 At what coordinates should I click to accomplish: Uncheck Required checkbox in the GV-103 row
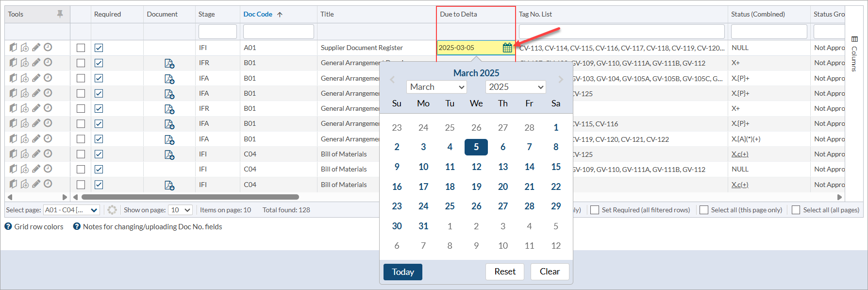coord(99,78)
